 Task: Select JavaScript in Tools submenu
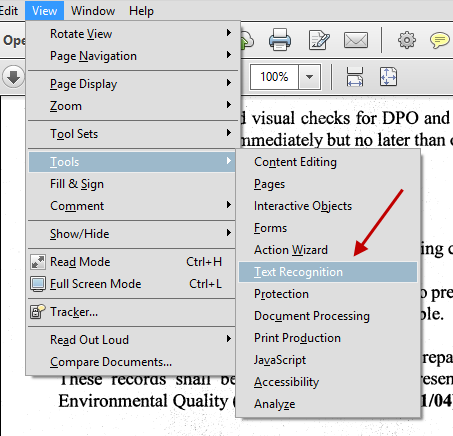point(328,360)
